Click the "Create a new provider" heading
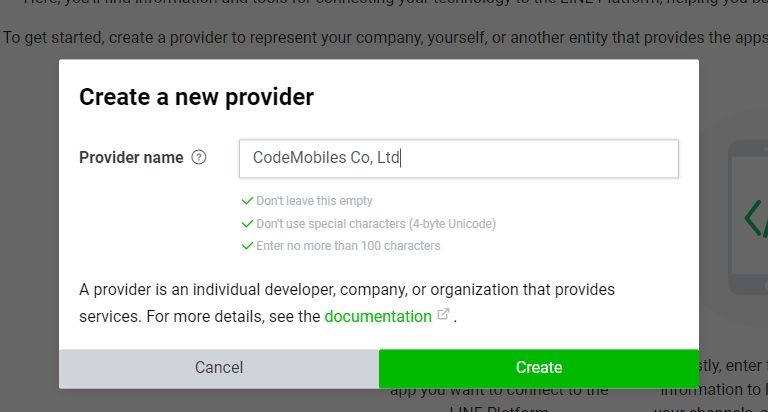The image size is (768, 412). click(x=196, y=97)
